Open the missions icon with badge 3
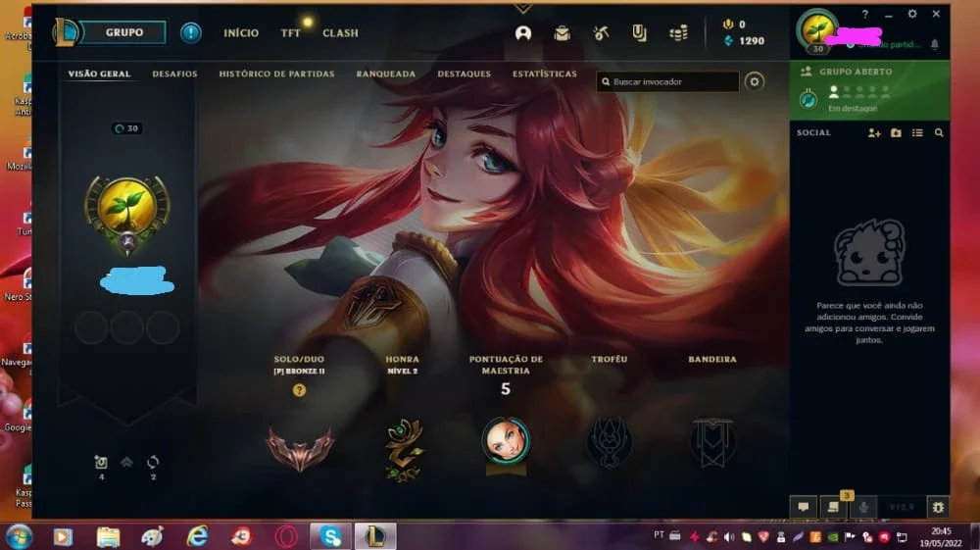The image size is (980, 550). pyautogui.click(x=833, y=507)
